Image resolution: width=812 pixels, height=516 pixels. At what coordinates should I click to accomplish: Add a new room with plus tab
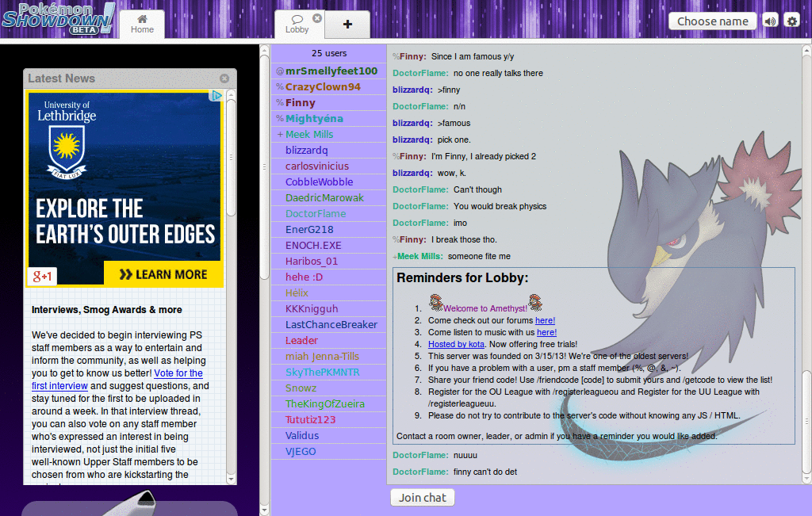click(x=347, y=24)
